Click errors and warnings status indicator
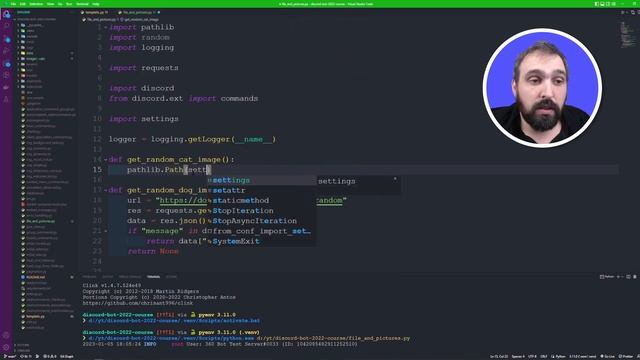 (x=51, y=356)
